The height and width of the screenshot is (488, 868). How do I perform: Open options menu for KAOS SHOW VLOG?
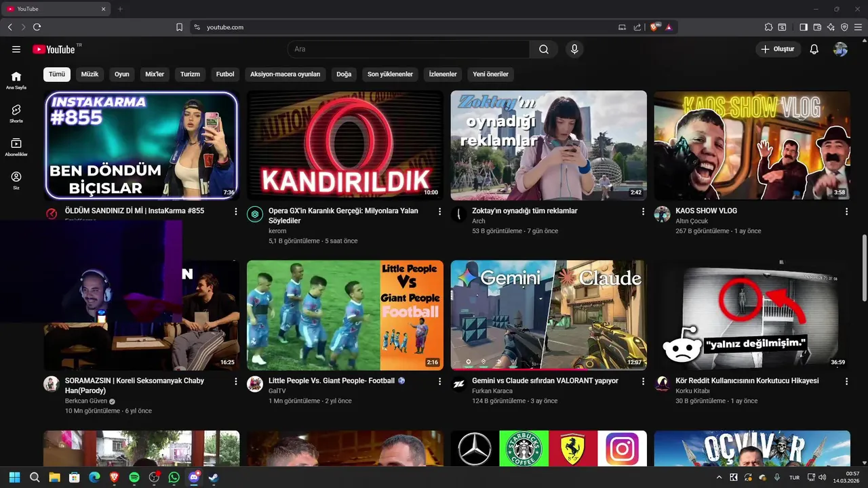(846, 211)
